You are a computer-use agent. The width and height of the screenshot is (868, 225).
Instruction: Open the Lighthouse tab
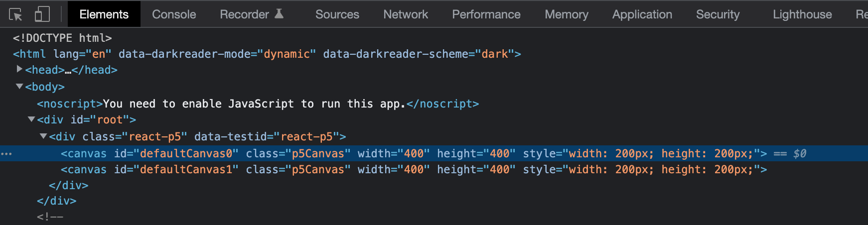click(802, 14)
